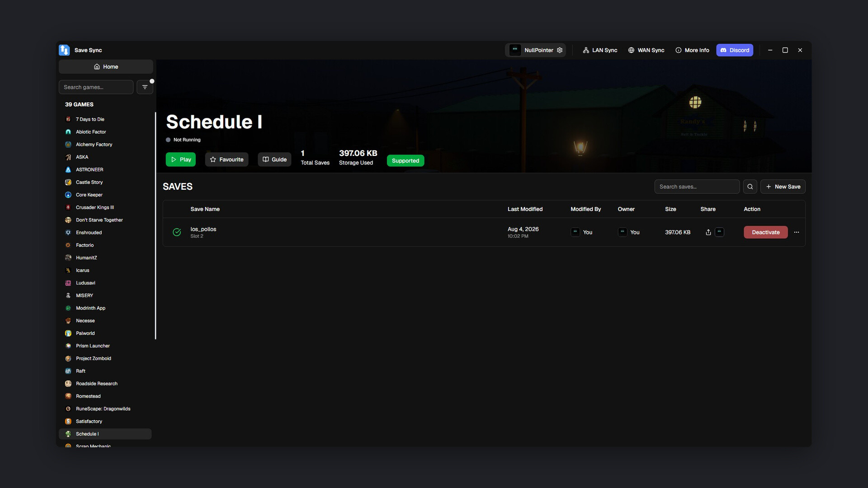Open the Schedule I Guide

click(274, 160)
